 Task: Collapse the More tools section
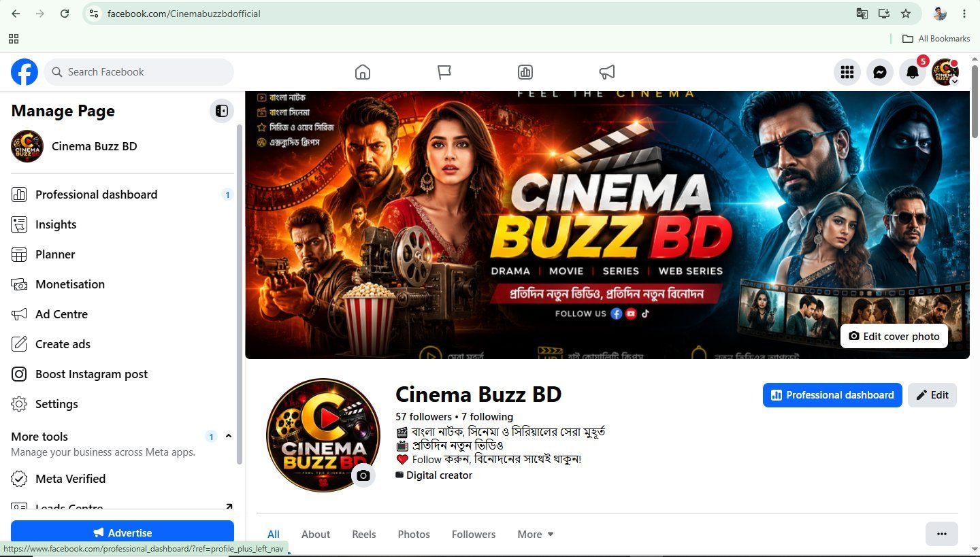tap(229, 436)
